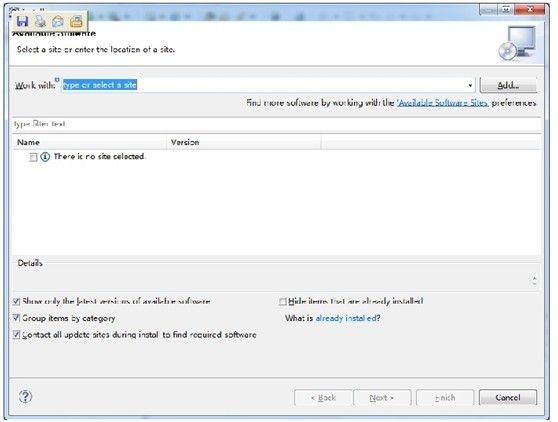Click the Finish button
The image size is (558, 422).
[445, 397]
